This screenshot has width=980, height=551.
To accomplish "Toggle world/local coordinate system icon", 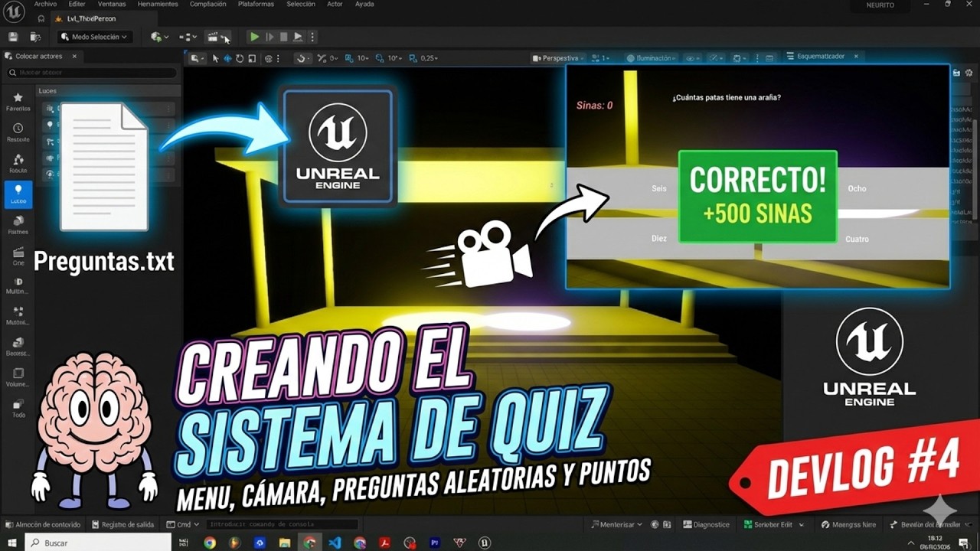I will pyautogui.click(x=269, y=58).
